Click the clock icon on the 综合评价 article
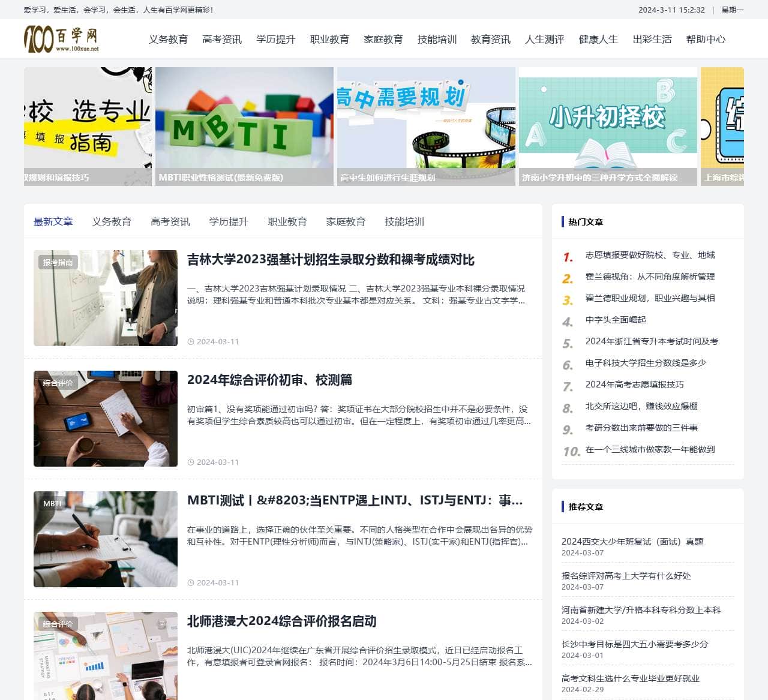The width and height of the screenshot is (768, 700). pyautogui.click(x=191, y=462)
